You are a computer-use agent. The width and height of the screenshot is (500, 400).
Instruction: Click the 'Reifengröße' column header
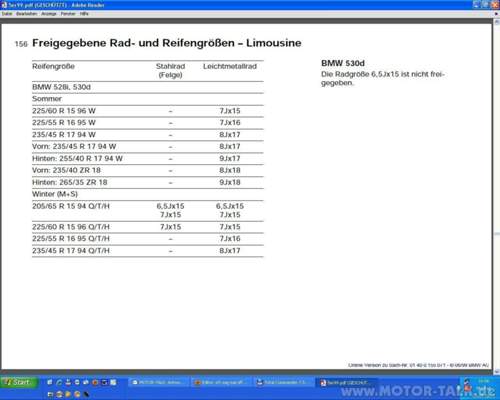coord(53,66)
